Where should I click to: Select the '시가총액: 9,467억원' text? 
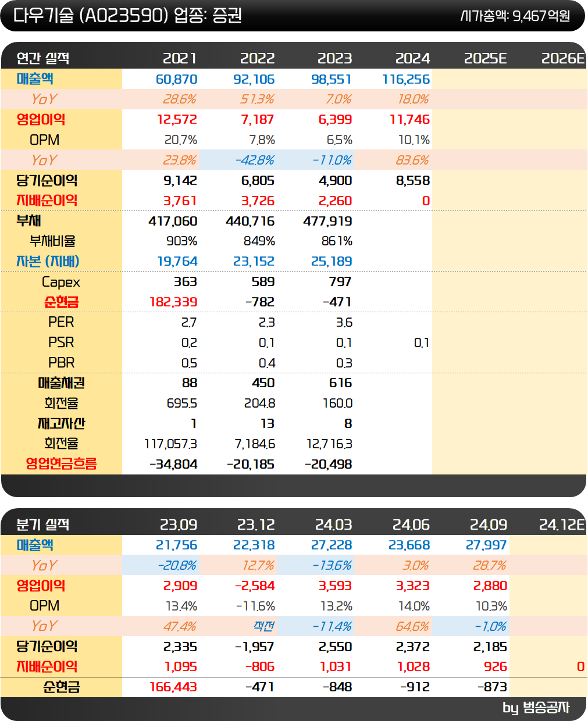click(515, 16)
